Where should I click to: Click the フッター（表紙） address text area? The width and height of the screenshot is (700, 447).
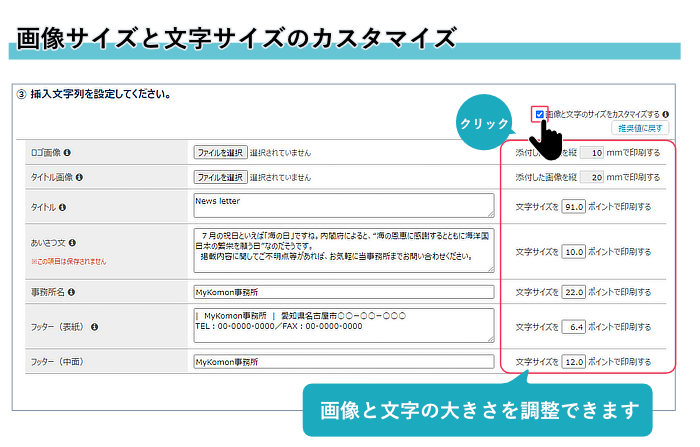[343, 326]
